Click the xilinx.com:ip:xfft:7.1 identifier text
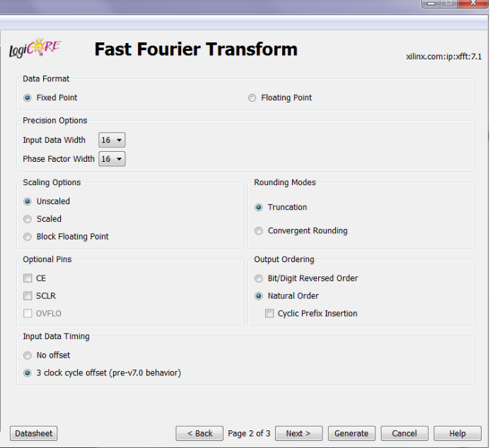 (444, 57)
